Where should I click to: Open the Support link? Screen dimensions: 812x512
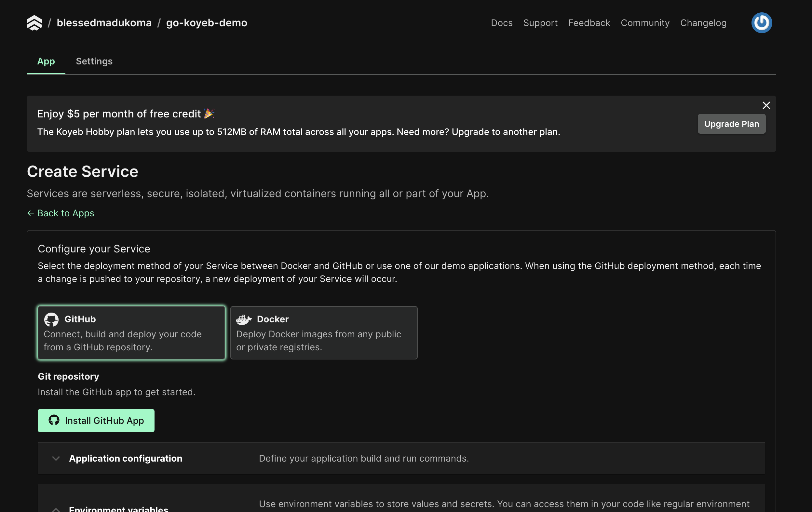point(540,23)
